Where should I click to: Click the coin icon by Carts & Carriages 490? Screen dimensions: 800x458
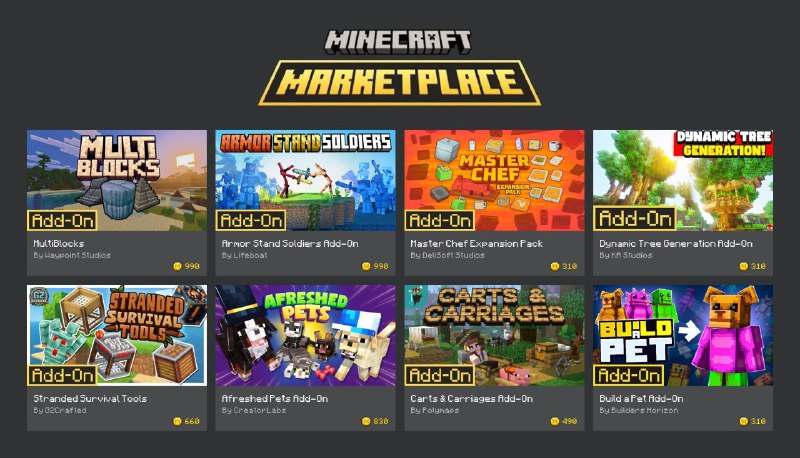click(x=555, y=421)
